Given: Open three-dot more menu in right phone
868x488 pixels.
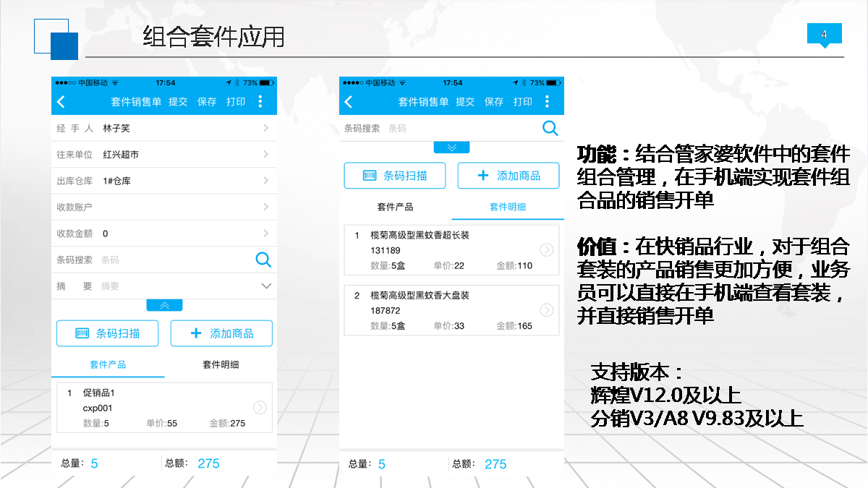Looking at the screenshot, I should (x=547, y=102).
